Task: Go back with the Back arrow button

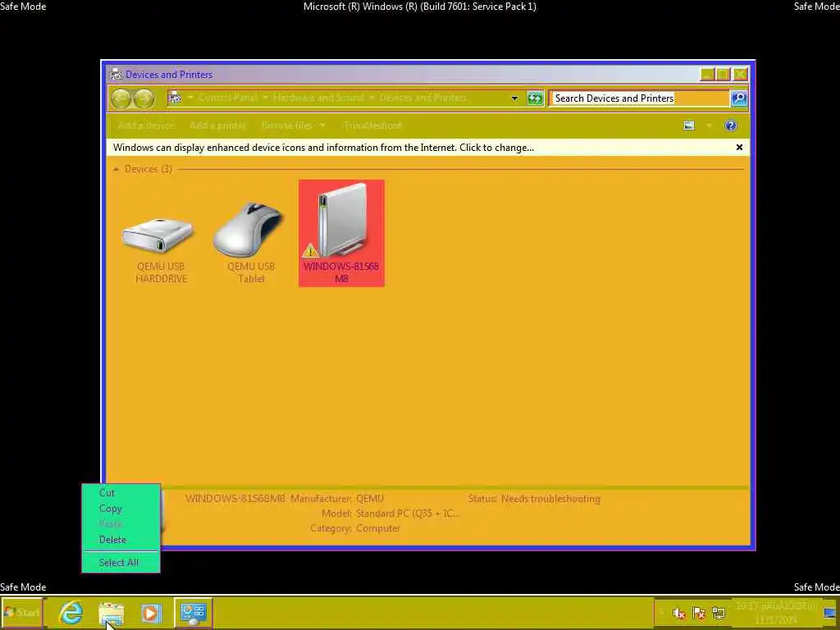Action: (x=121, y=98)
